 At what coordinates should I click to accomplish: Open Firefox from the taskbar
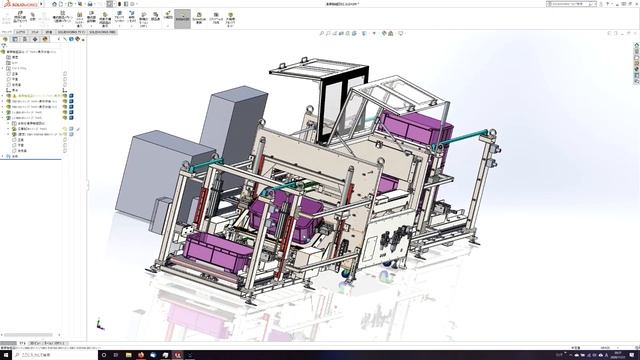141,355
